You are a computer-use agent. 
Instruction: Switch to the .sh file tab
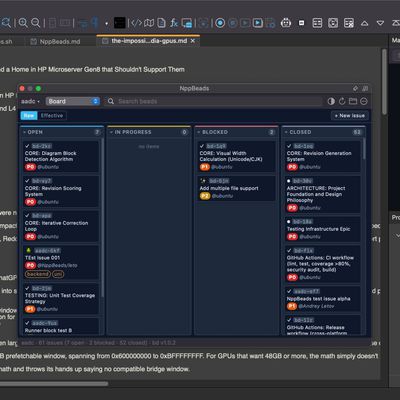tap(7, 41)
